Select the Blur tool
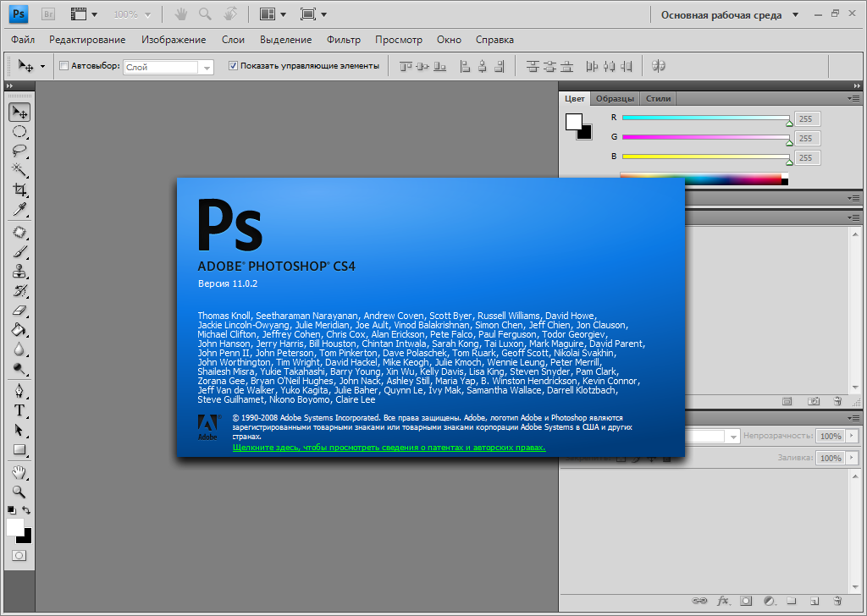 [x=19, y=349]
